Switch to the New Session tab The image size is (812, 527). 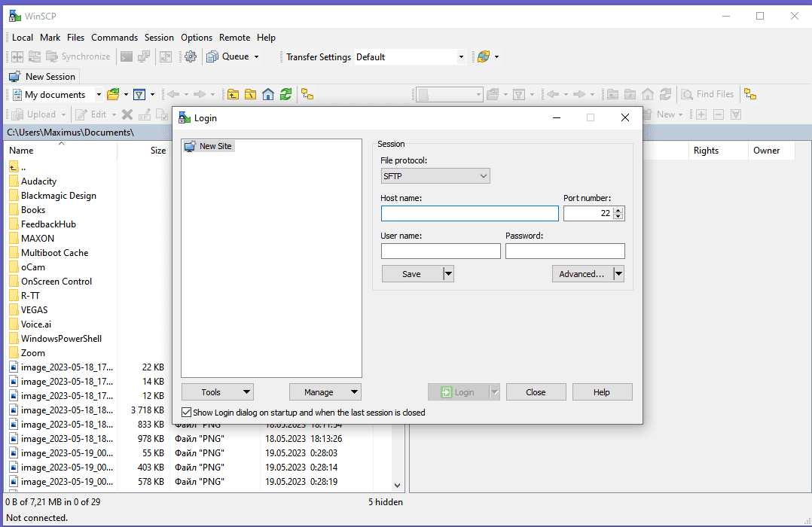(x=42, y=76)
